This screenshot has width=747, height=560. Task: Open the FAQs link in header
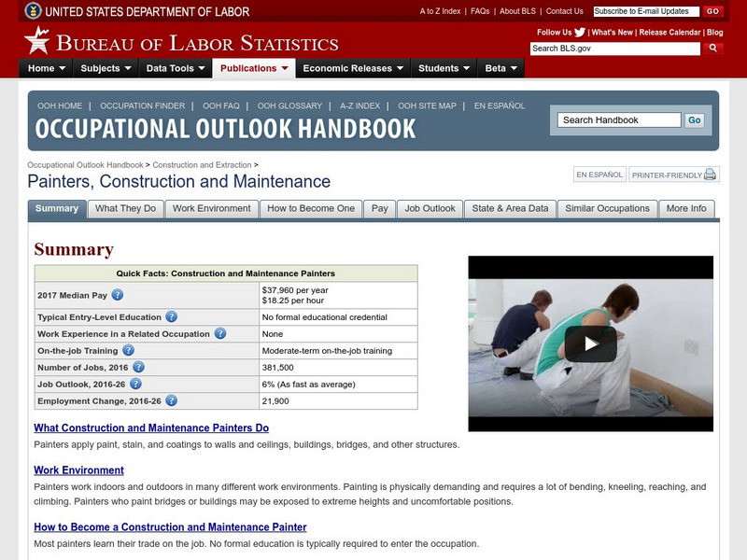[x=480, y=11]
